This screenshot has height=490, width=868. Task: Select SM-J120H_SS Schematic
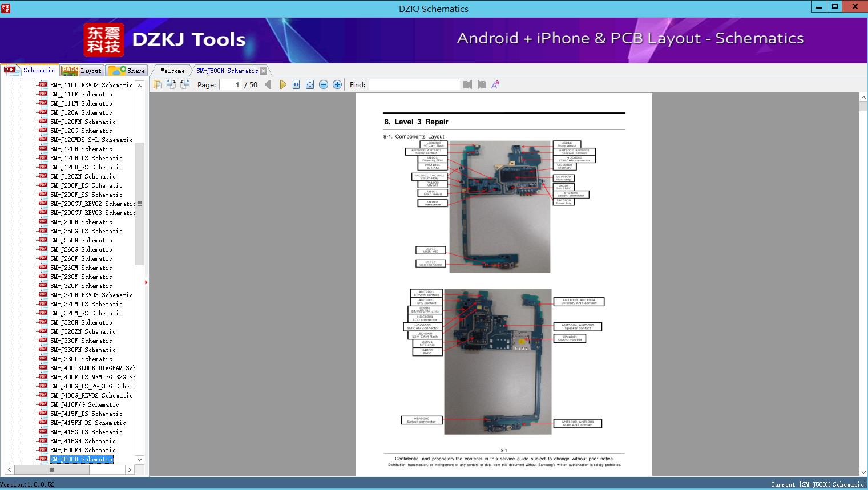pyautogui.click(x=86, y=167)
